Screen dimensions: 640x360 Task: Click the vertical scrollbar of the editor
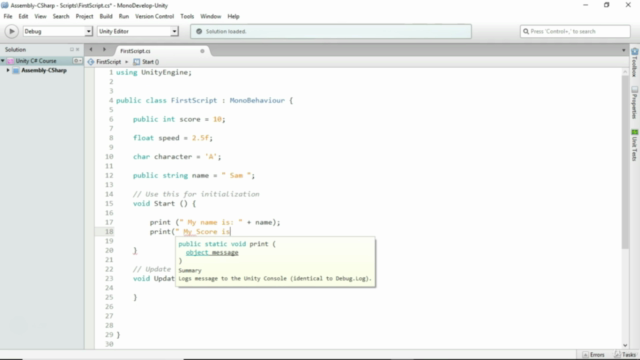tap(625, 162)
